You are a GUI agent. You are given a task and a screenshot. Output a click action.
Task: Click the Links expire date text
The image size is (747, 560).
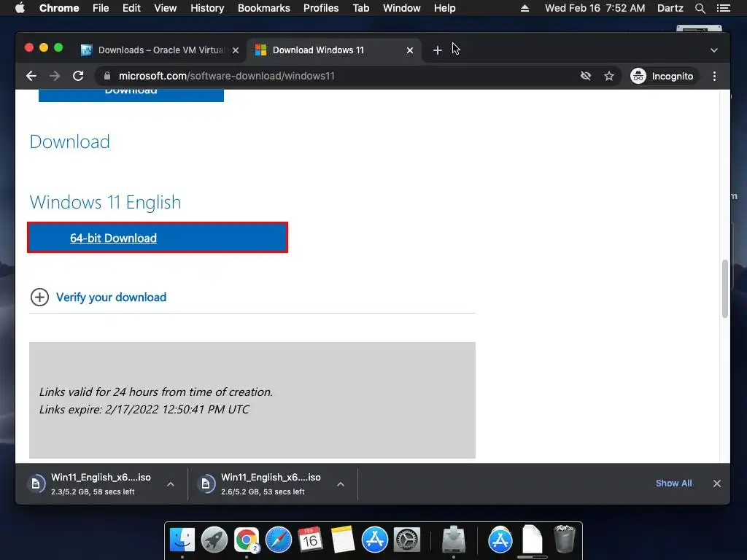(144, 410)
